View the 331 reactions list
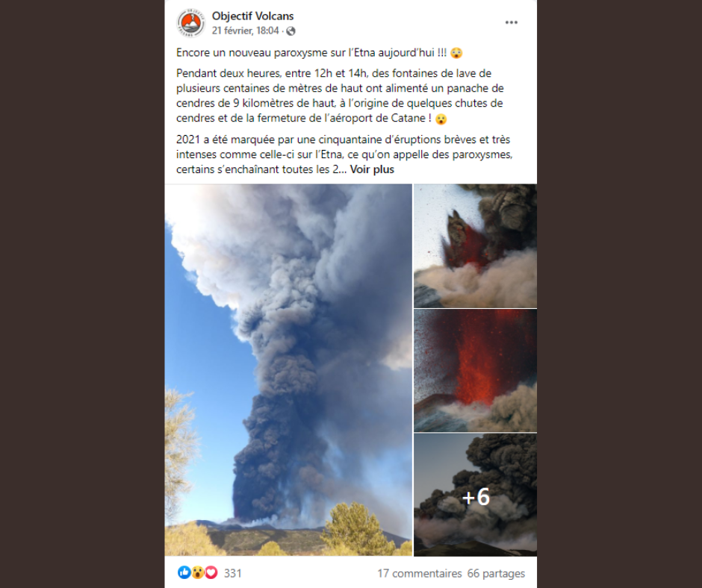 pos(232,573)
